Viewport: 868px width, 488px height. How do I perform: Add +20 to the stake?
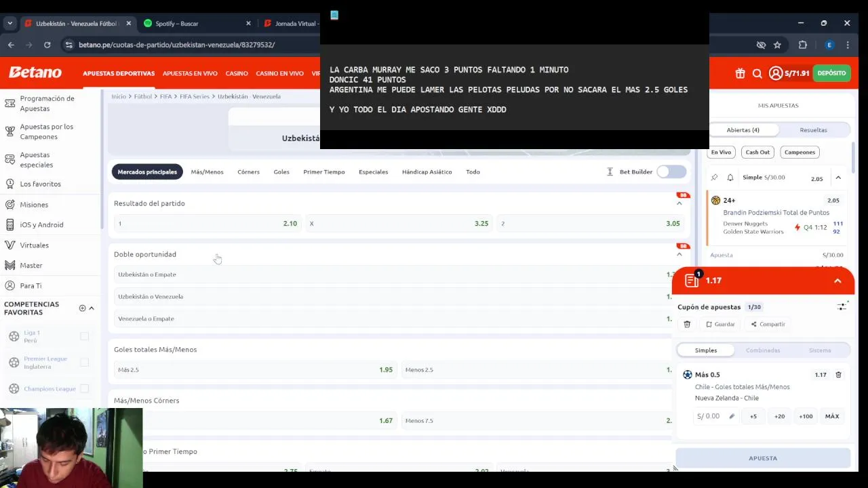point(779,416)
